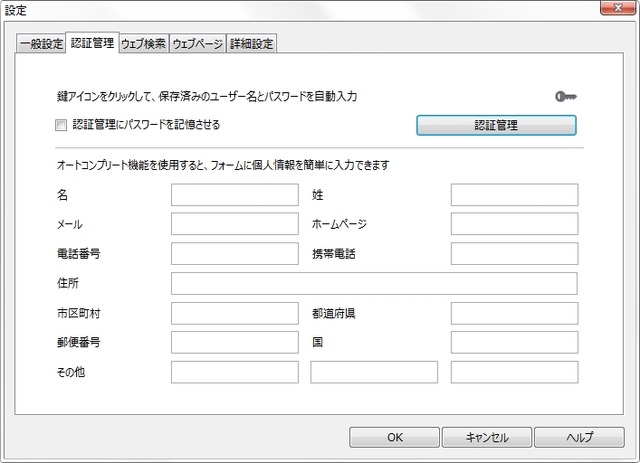Click the 国 input field
Image resolution: width=640 pixels, height=463 pixels.
coord(514,342)
